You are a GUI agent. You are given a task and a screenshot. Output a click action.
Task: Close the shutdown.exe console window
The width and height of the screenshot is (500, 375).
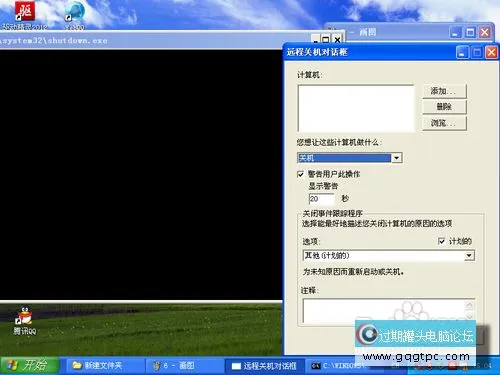click(337, 40)
